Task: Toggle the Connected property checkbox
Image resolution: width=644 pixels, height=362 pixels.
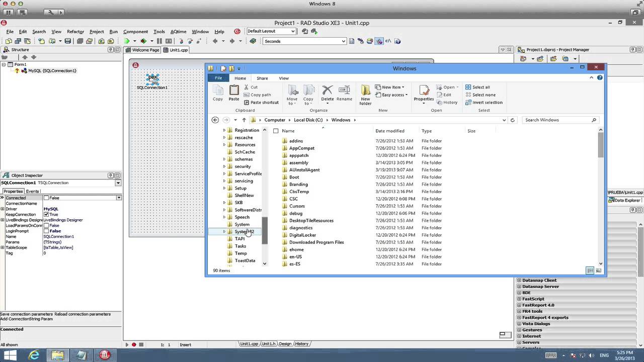Action: [46, 198]
